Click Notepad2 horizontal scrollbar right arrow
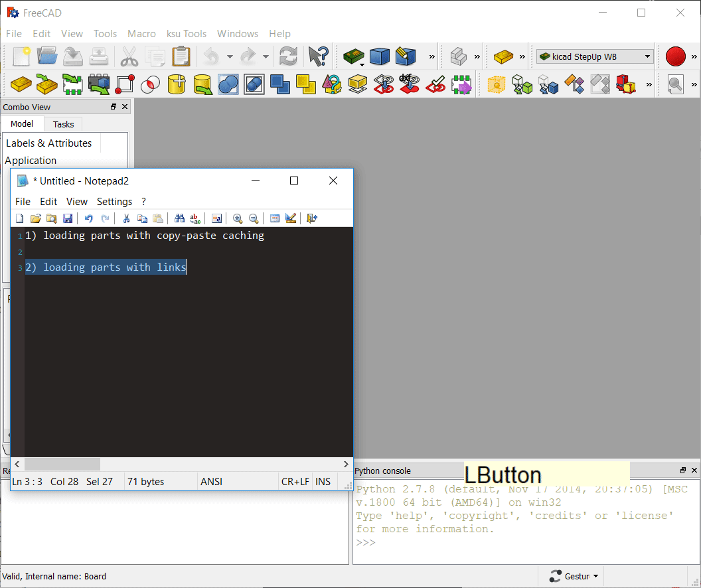The height and width of the screenshot is (588, 701). [x=346, y=465]
